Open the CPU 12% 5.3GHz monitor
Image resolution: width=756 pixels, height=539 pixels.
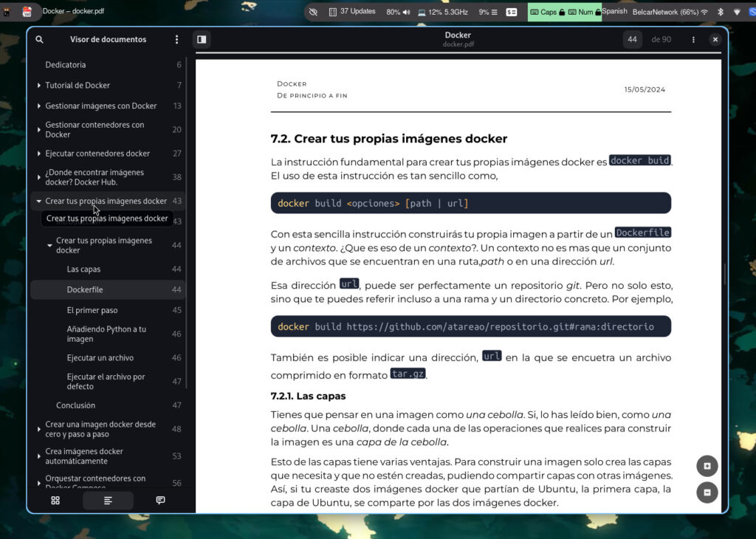(443, 12)
